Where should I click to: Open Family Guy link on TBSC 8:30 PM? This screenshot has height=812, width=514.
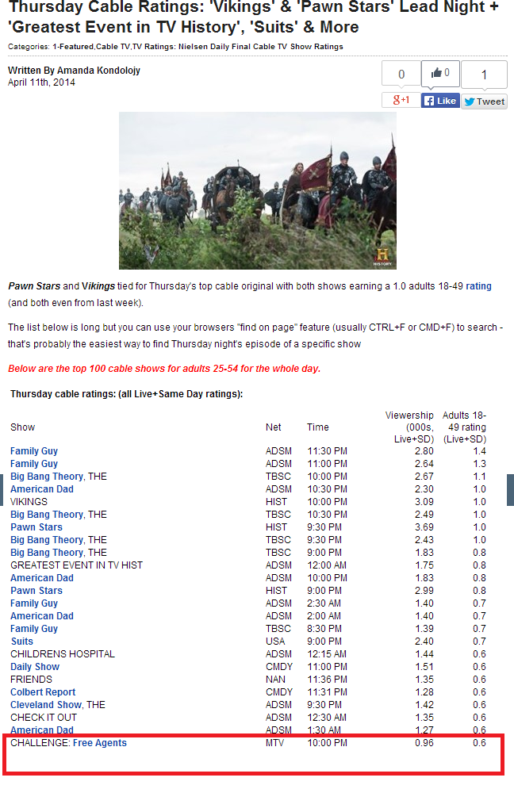pos(34,629)
